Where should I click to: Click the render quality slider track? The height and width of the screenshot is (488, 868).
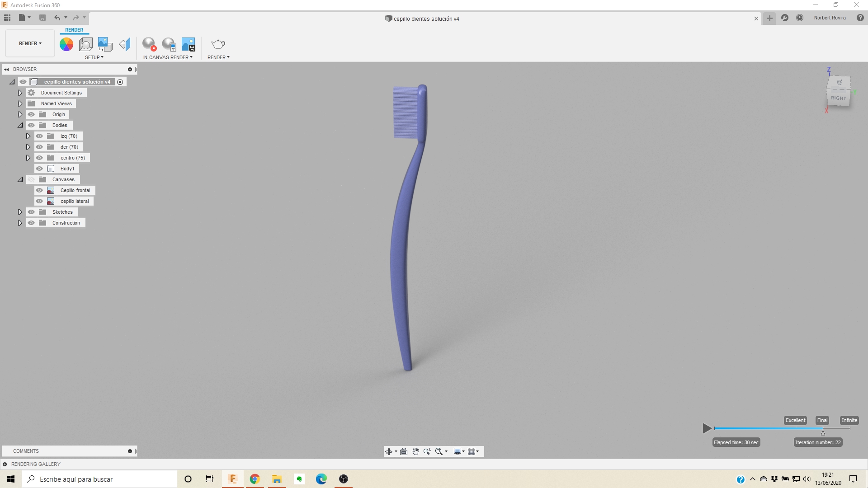pyautogui.click(x=769, y=428)
